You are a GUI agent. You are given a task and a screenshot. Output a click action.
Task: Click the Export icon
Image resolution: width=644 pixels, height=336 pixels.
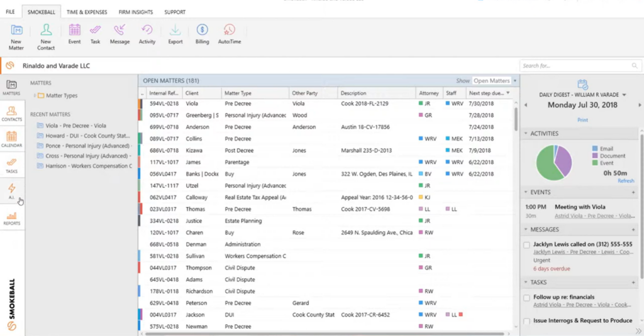click(x=175, y=34)
